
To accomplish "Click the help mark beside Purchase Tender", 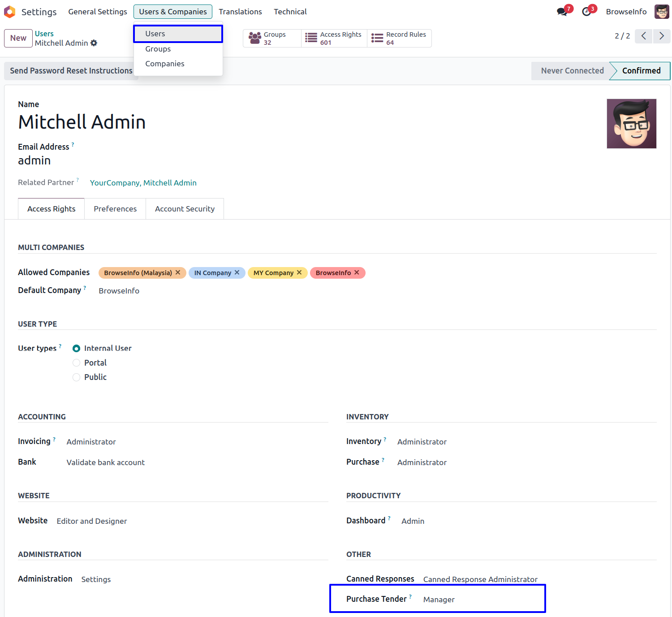I will (410, 596).
